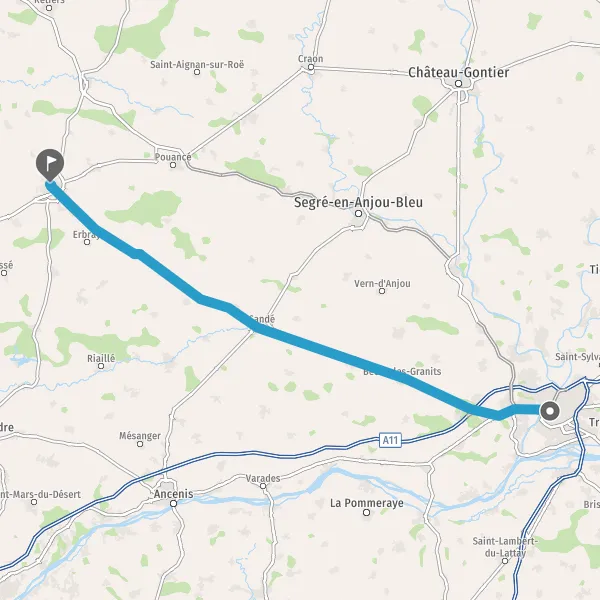Click the Mésanger town marker dot
600x600 pixels.
(140, 444)
